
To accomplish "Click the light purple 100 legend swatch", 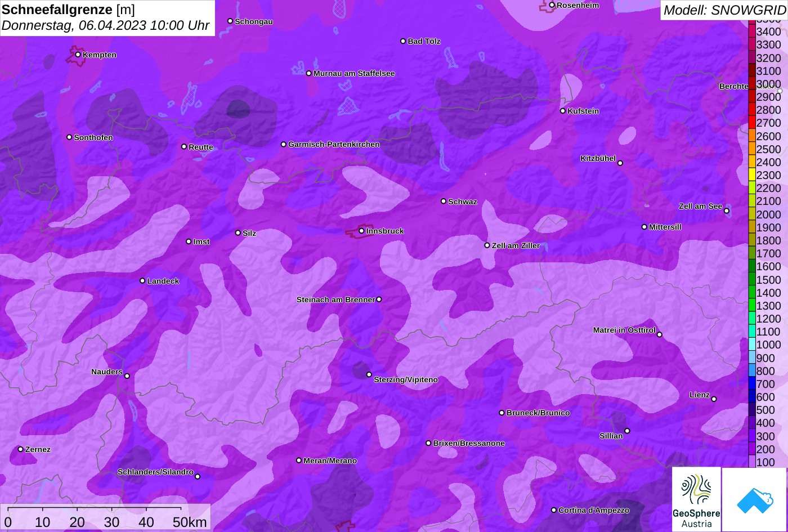I will click(751, 462).
